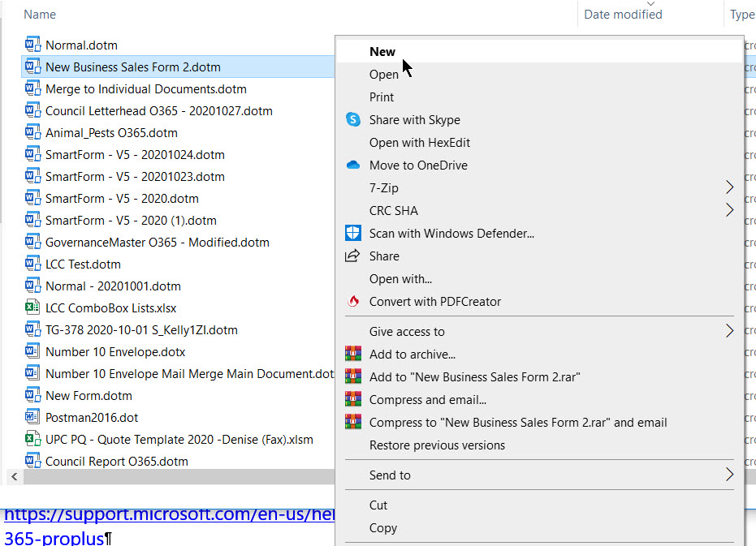Screen dimensions: 756x546
Task: Click Word icon of New Business Sales Form 2.dotm
Action: [x=32, y=66]
